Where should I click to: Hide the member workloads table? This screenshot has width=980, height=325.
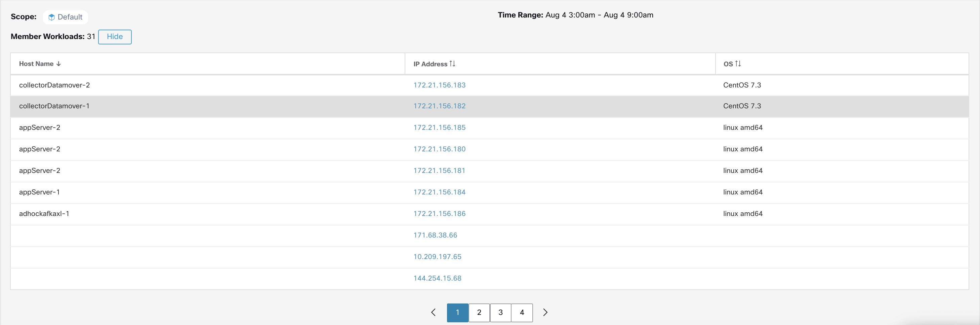coord(115,37)
